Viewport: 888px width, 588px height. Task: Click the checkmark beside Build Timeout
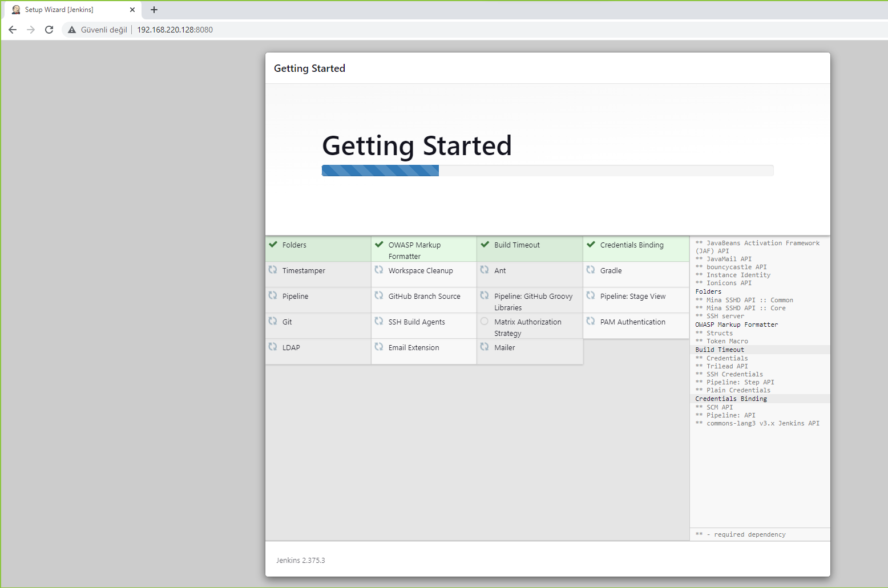click(485, 245)
